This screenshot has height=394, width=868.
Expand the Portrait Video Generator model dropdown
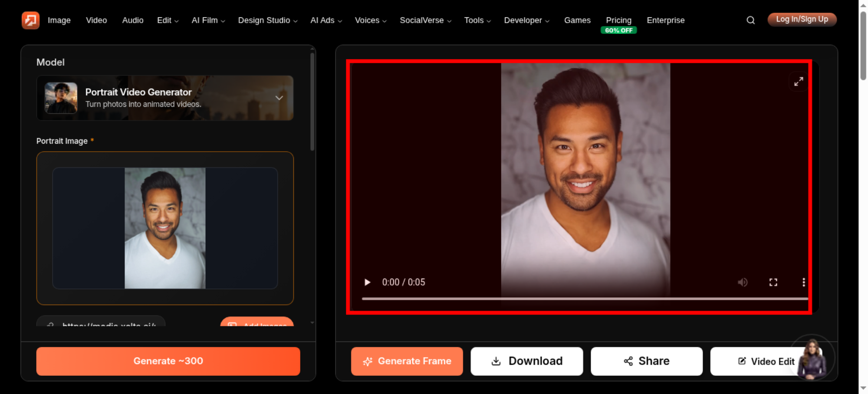165,98
